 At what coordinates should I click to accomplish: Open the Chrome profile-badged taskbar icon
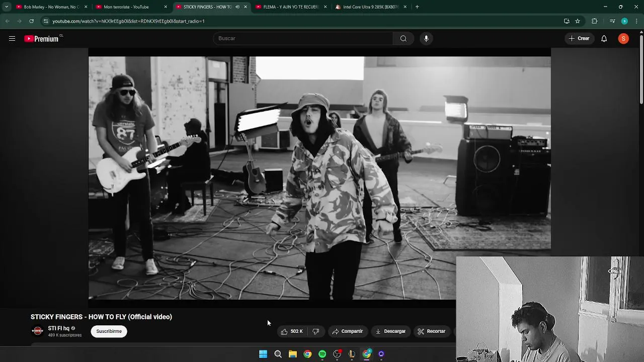tap(367, 354)
